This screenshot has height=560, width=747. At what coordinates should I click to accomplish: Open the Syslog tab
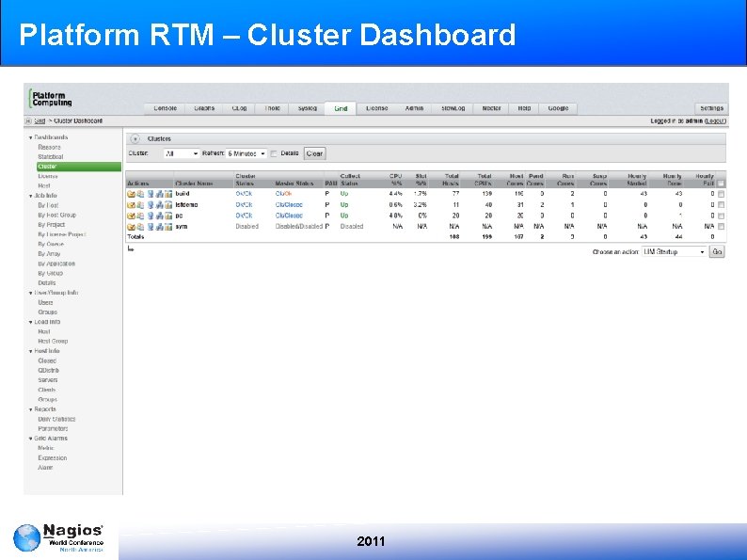click(307, 108)
